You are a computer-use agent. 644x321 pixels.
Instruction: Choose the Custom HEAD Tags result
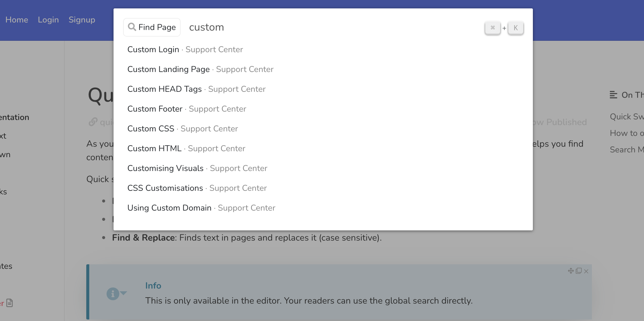[164, 89]
